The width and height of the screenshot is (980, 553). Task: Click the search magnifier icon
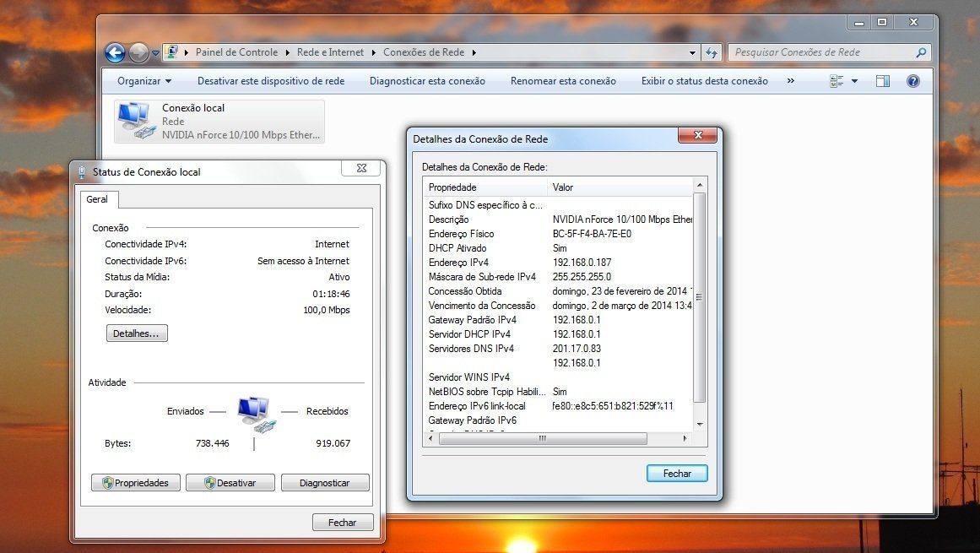(921, 53)
